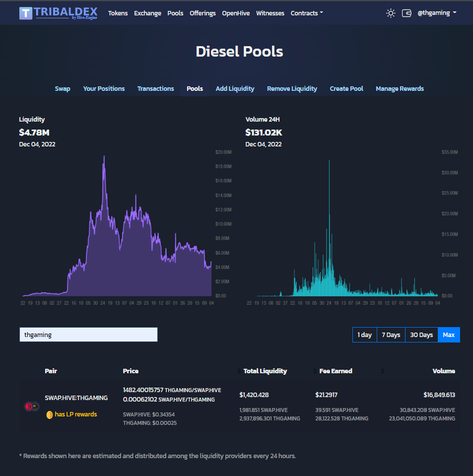Navigate to OpenHive

point(236,13)
